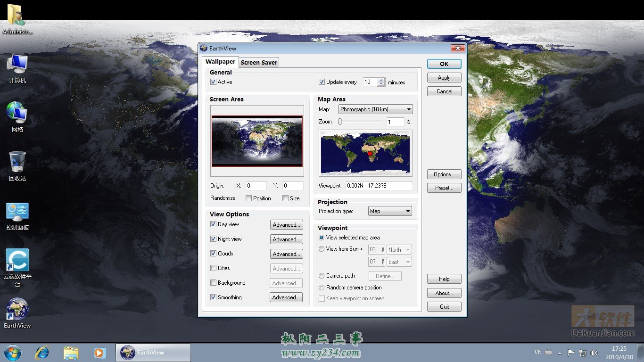
Task: Open Clouds Advanced settings
Action: point(286,254)
